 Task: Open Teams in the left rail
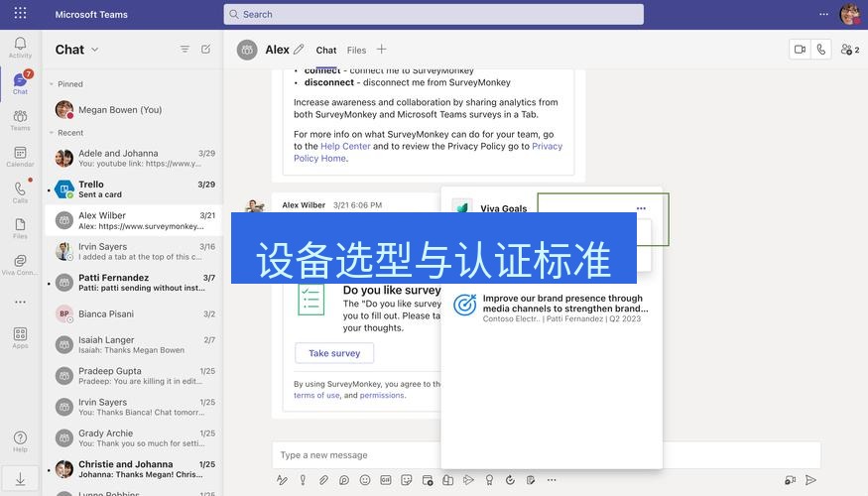(20, 120)
